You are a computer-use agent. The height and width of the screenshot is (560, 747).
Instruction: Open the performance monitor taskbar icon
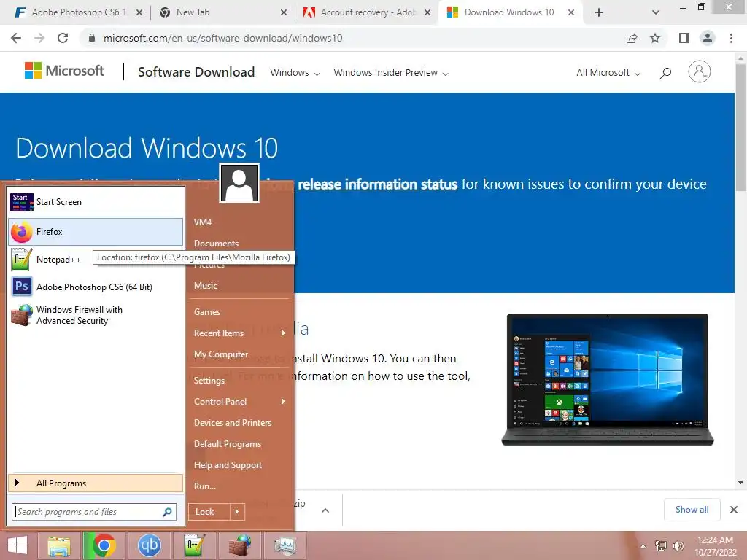(285, 545)
